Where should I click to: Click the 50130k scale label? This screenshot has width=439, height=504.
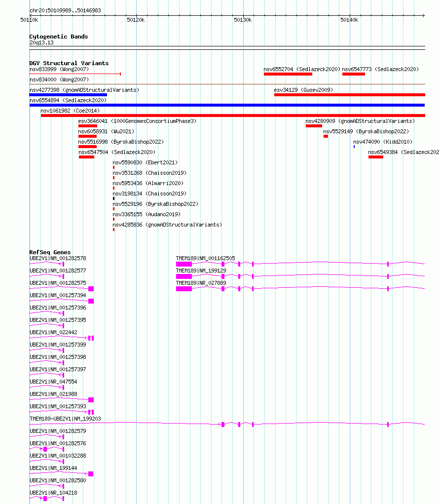243,20
